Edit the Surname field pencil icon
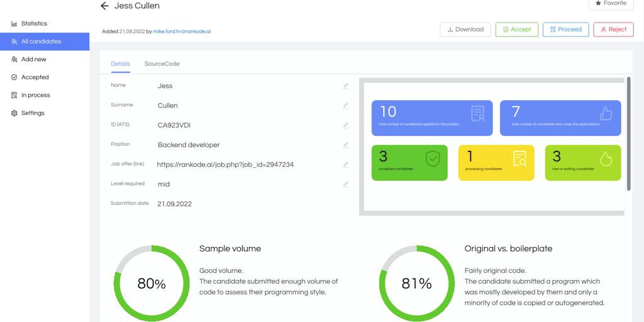The image size is (644, 322). [346, 106]
